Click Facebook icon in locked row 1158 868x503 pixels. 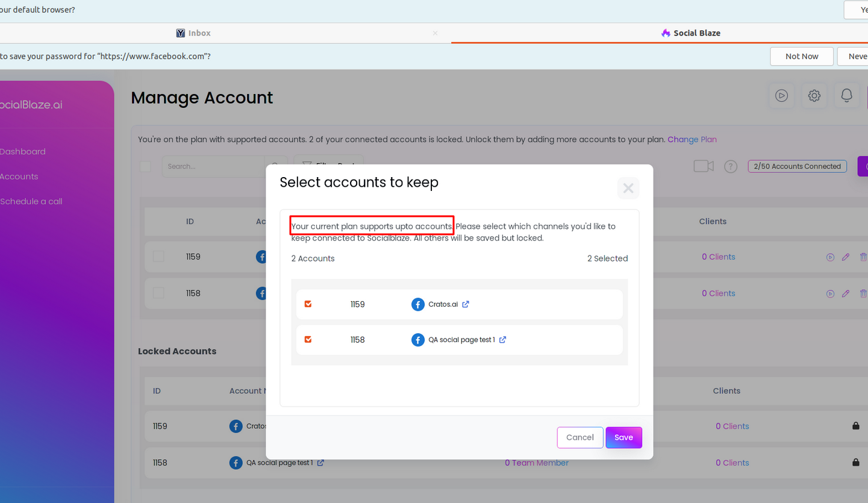(236, 463)
